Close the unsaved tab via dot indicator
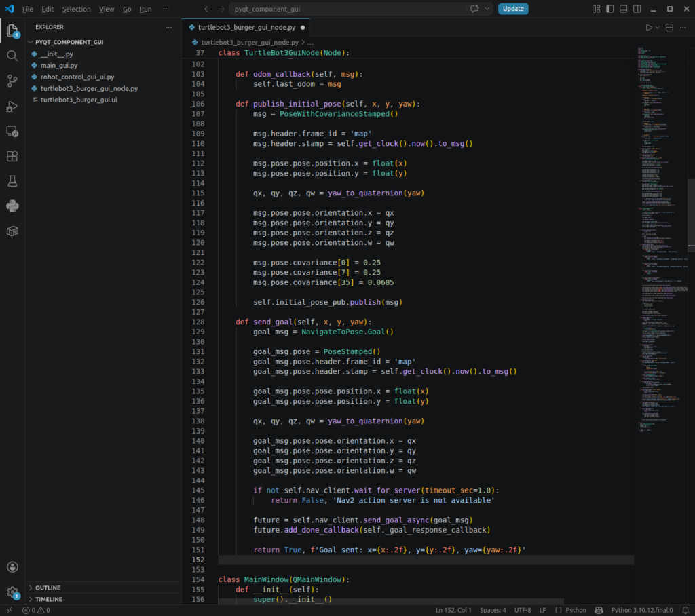This screenshot has height=616, width=695. coord(303,28)
